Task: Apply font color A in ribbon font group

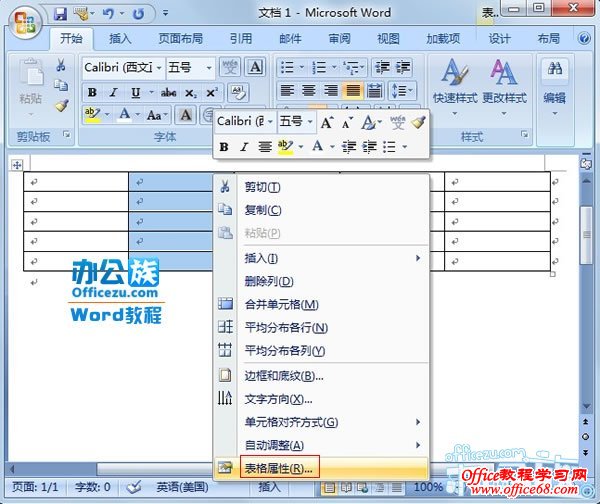Action: (124, 114)
